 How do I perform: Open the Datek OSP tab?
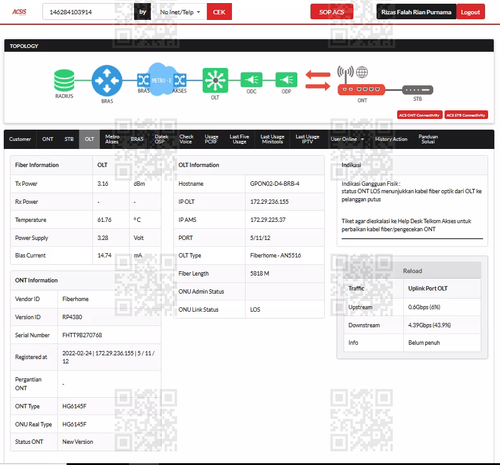(x=161, y=139)
